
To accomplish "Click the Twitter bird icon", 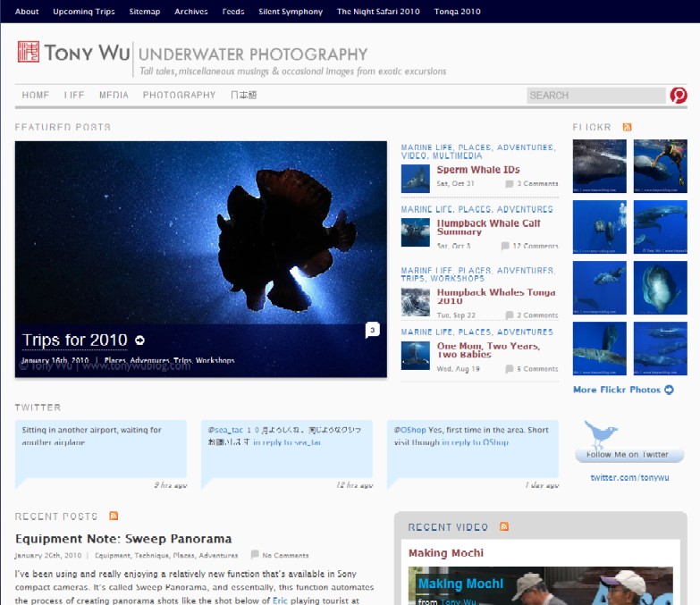I will (x=602, y=434).
